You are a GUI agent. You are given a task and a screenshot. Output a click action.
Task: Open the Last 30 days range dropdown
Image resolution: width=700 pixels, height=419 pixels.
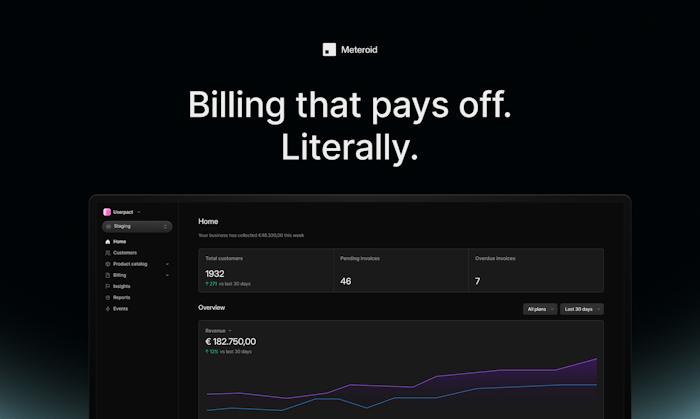click(582, 309)
